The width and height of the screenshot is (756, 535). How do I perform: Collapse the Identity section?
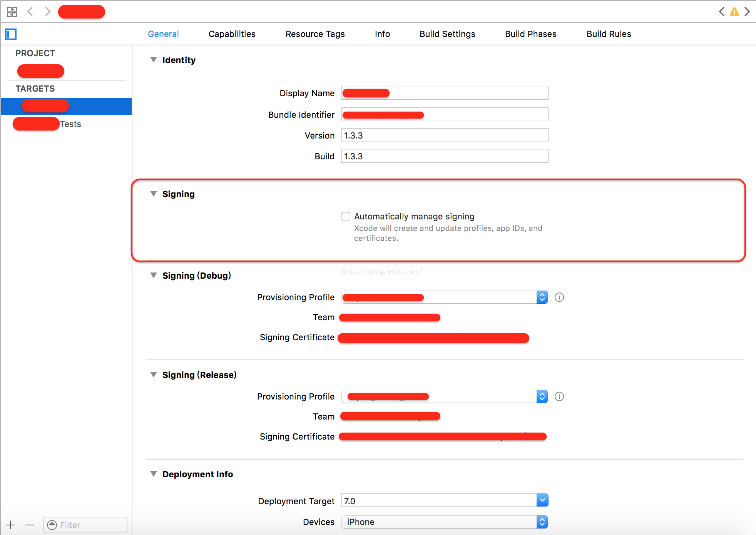click(x=154, y=60)
